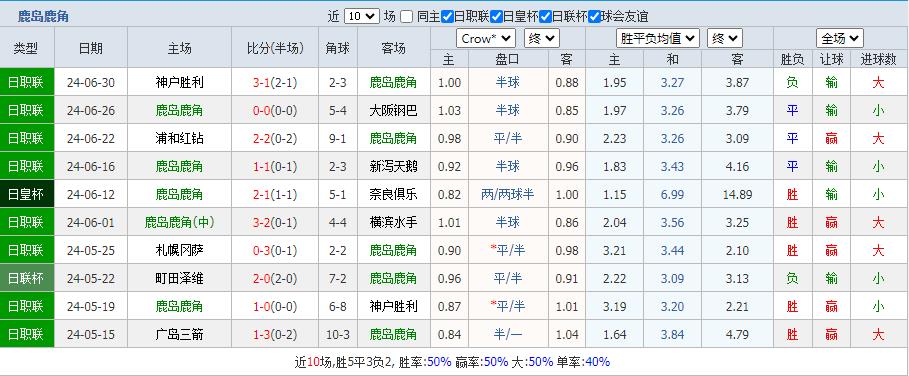Viewport: 909px width, 376px height.
Task: Click score 0-0(0-0) on 24-06-26
Action: 275,110
